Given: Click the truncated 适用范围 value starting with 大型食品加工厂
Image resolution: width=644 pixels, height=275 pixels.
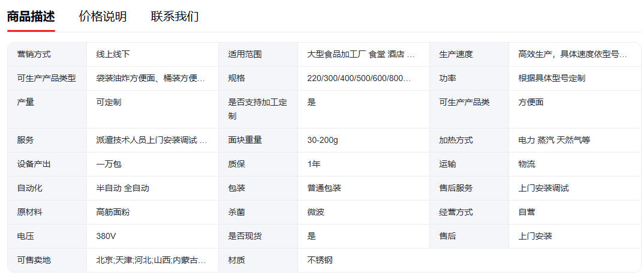Looking at the screenshot, I should tap(360, 54).
